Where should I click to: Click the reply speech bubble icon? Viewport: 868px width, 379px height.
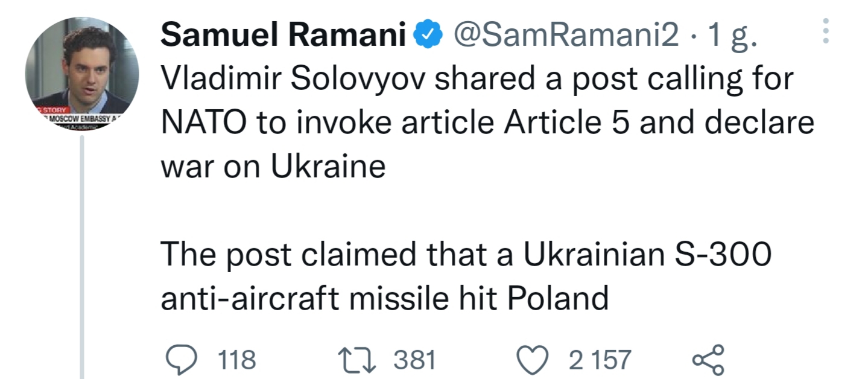179,360
